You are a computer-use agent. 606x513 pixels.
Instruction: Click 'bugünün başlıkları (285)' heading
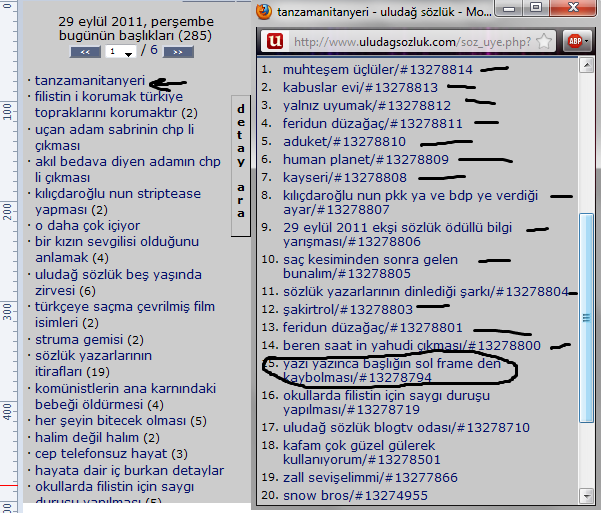(x=135, y=36)
